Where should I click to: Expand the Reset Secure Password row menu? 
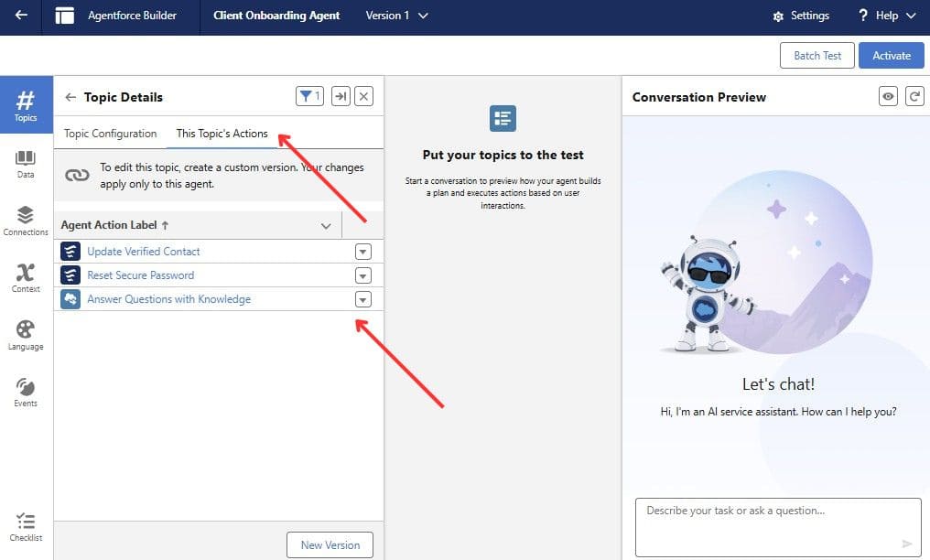[363, 275]
